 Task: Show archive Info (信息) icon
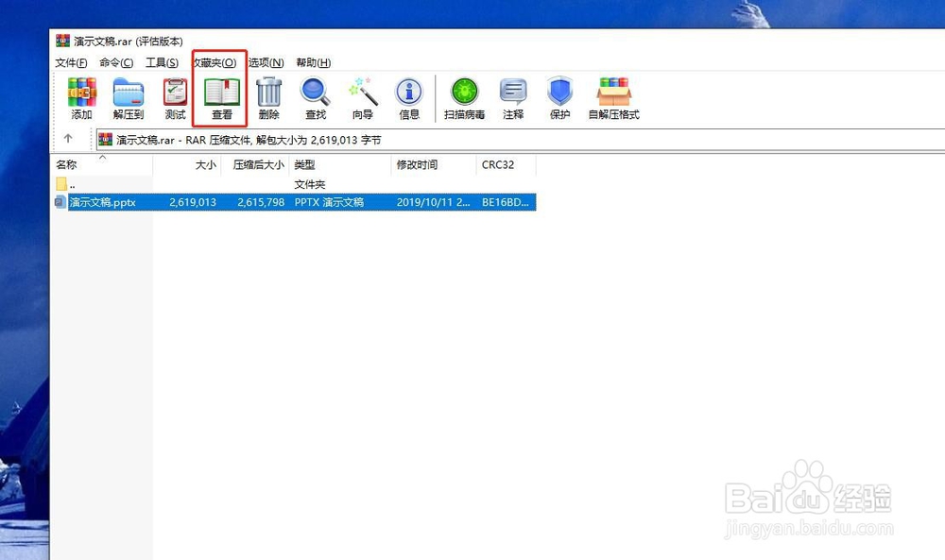click(409, 98)
